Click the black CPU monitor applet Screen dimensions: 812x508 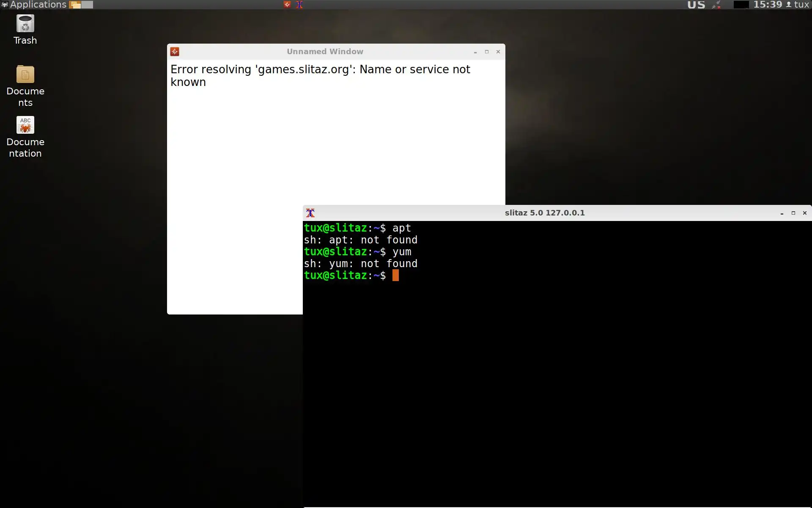coord(741,5)
